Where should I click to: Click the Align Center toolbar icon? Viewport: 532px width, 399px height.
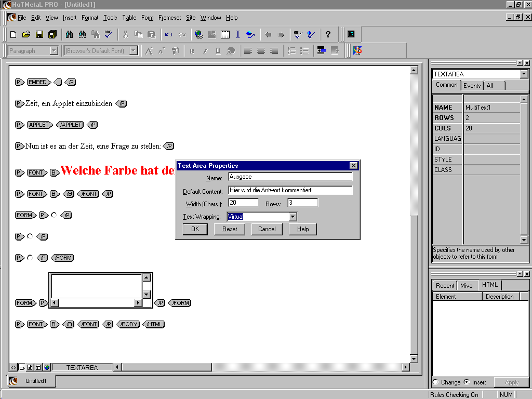pos(261,51)
